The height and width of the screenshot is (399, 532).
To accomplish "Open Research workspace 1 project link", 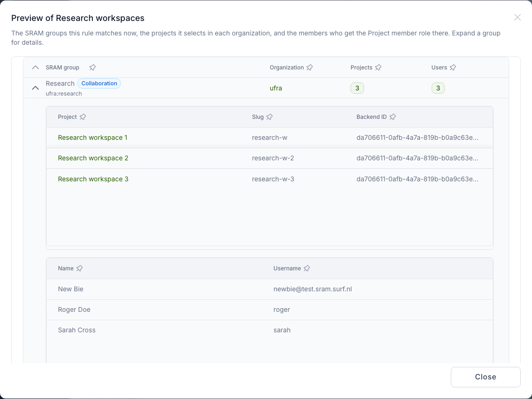I will pyautogui.click(x=92, y=138).
